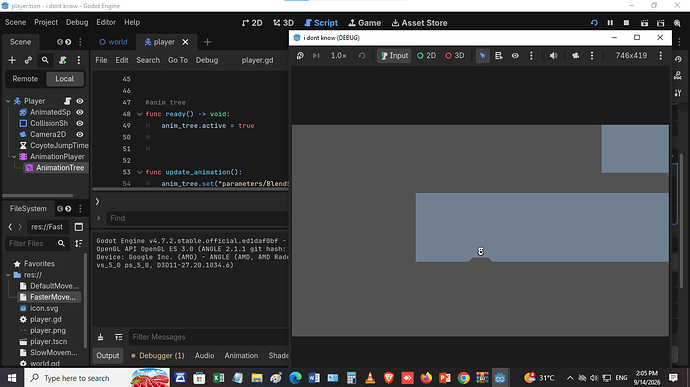The width and height of the screenshot is (690, 387).
Task: Toggle selection visibility eye in game toolbar
Action: (x=515, y=55)
